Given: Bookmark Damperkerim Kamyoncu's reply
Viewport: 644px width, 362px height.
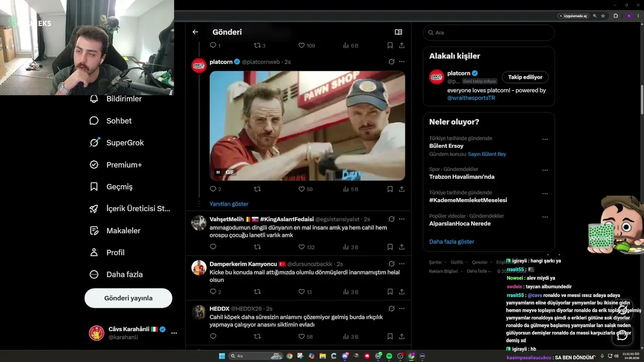Looking at the screenshot, I should pos(390,292).
